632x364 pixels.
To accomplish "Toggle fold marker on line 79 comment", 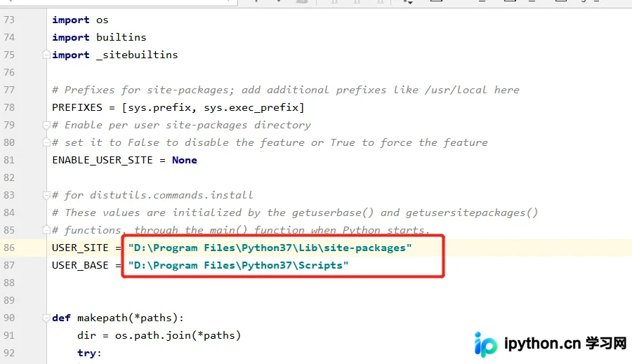I will 46,126.
